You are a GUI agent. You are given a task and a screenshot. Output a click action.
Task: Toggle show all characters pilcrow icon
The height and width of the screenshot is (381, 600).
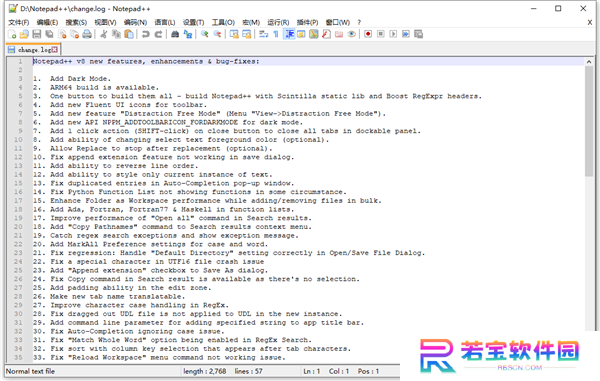(x=276, y=34)
